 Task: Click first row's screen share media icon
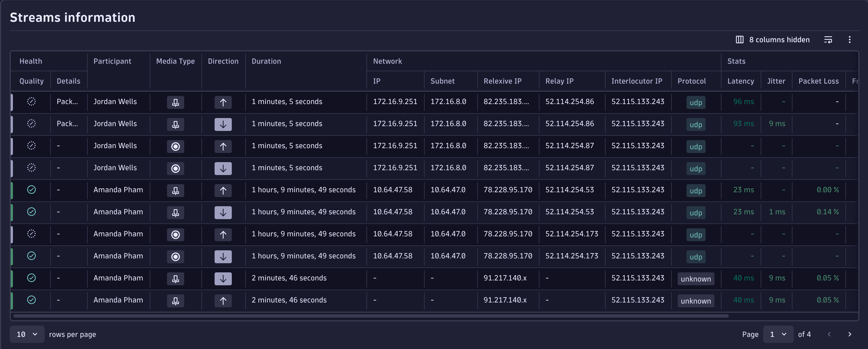pyautogui.click(x=175, y=102)
